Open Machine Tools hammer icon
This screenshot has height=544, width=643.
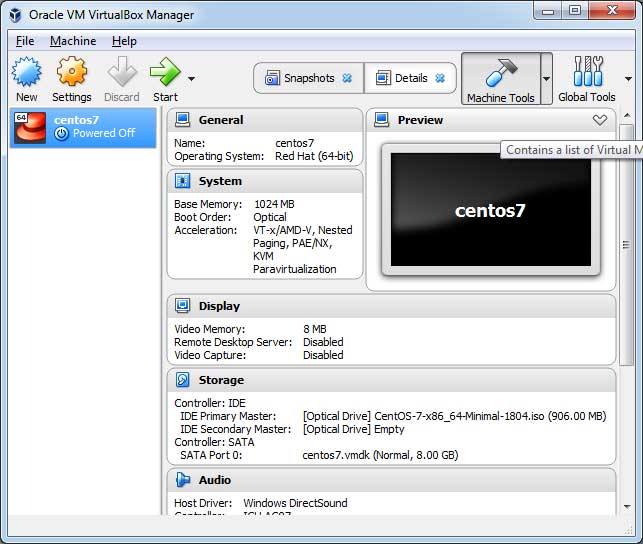tap(501, 72)
